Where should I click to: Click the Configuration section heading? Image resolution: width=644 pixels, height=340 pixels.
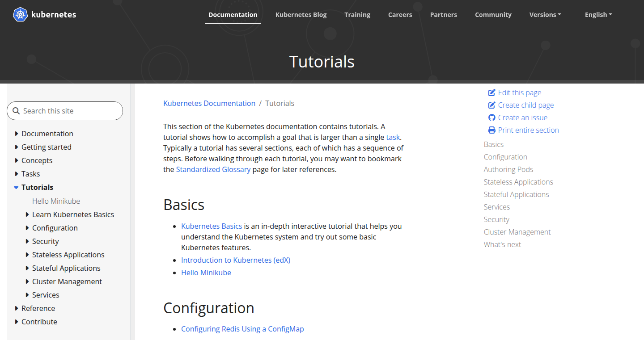click(x=209, y=308)
